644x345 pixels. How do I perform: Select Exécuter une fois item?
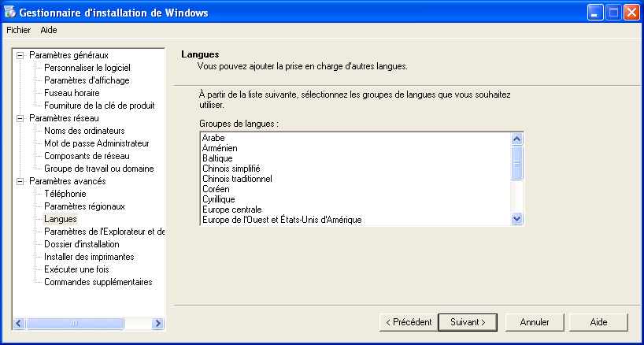point(76,269)
